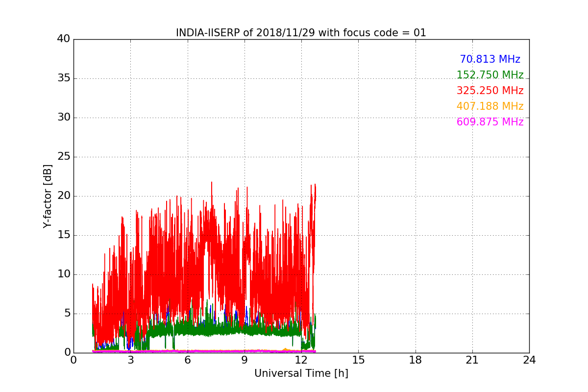Click the y-axis tick label 40
Image resolution: width=588 pixels, height=392 pixels.
[x=64, y=39]
